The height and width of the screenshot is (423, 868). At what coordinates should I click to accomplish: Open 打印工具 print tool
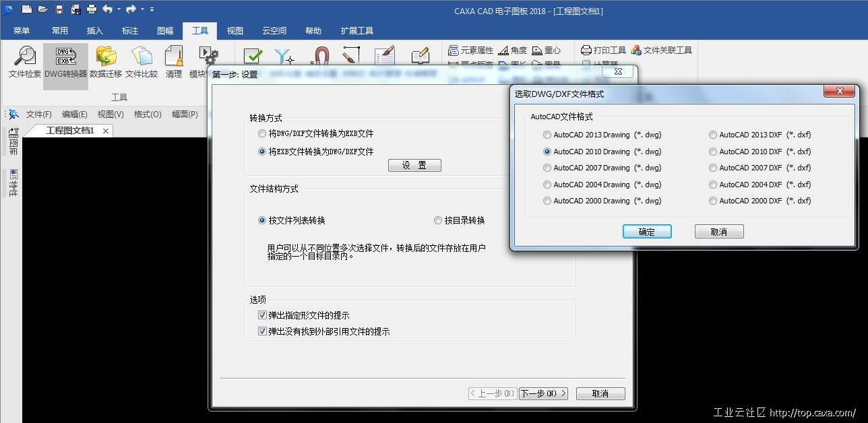tap(603, 51)
